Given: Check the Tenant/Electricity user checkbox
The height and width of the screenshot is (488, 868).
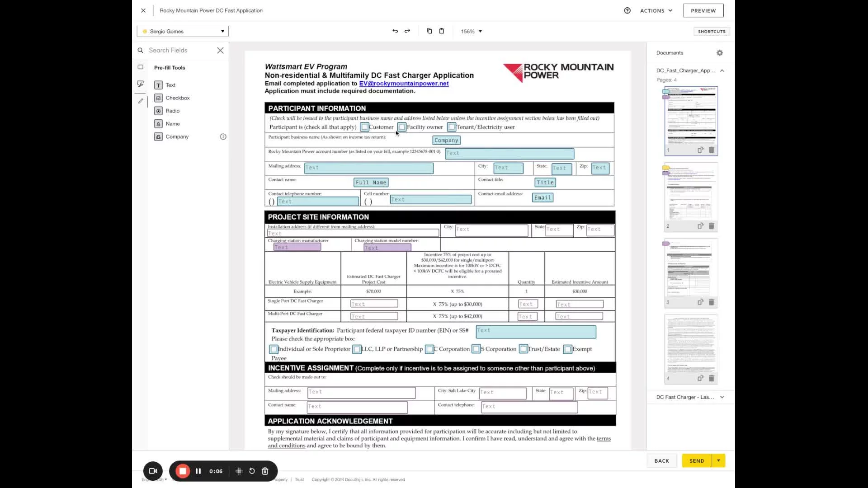Looking at the screenshot, I should click(x=451, y=127).
